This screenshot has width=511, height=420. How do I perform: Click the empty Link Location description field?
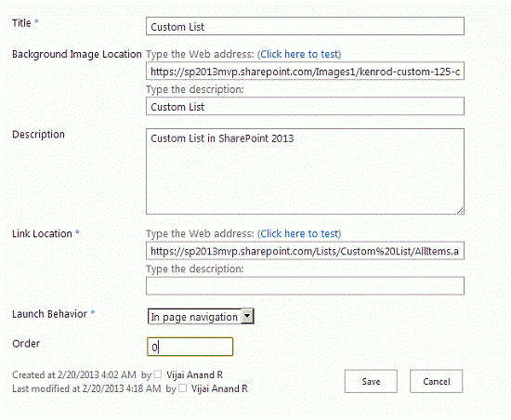pyautogui.click(x=305, y=286)
